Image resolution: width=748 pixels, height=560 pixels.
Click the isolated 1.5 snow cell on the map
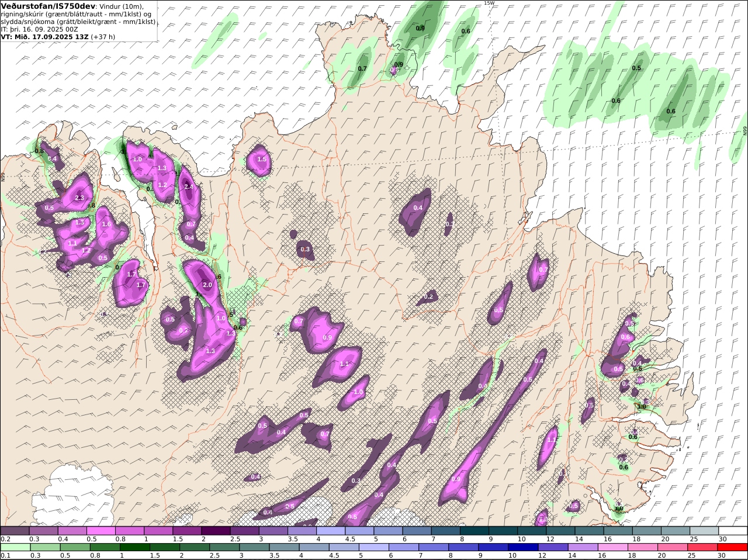[261, 159]
